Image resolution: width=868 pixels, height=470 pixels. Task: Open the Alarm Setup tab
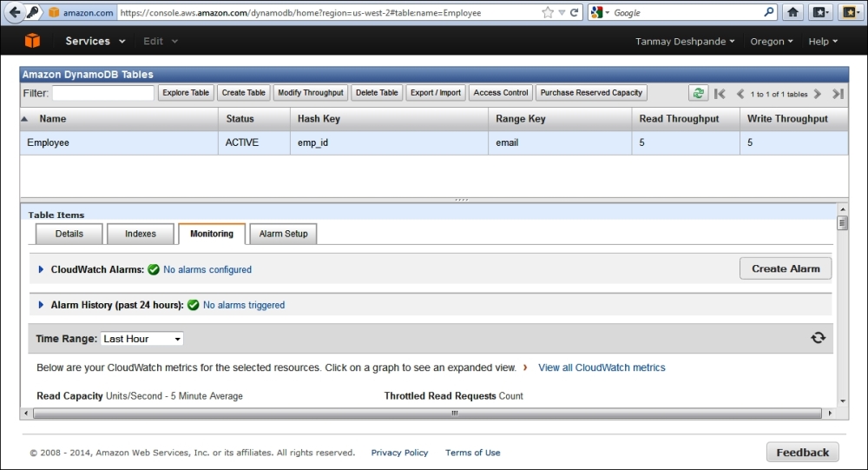pos(284,234)
